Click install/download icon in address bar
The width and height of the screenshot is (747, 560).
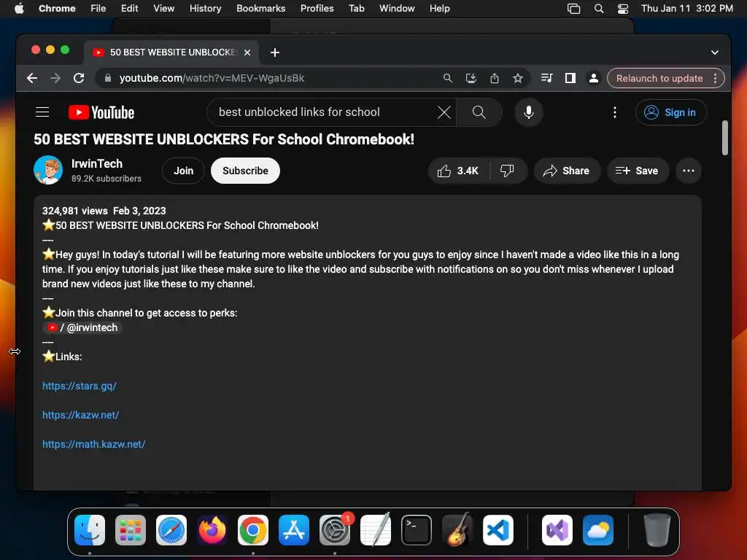[x=471, y=78]
